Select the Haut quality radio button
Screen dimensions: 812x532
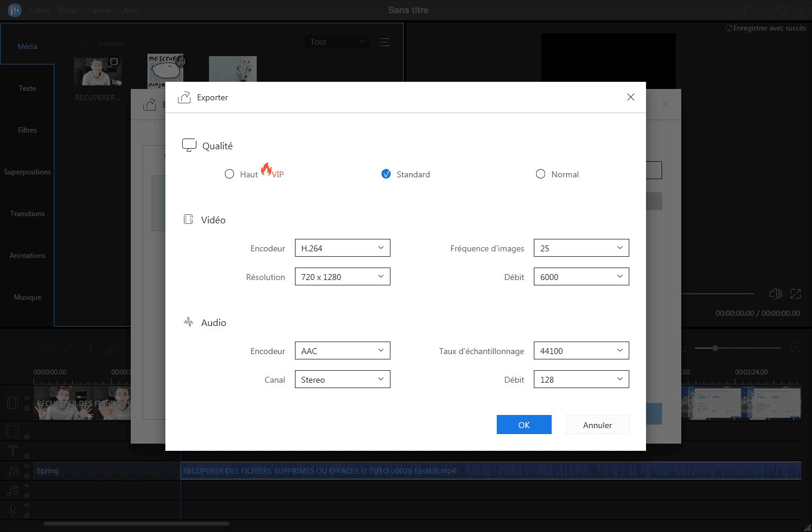(229, 174)
